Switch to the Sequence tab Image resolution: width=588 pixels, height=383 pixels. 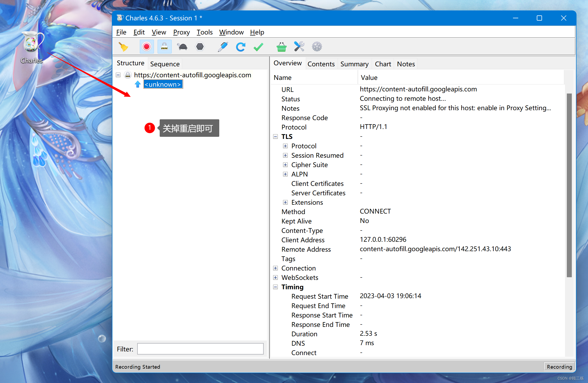(x=165, y=64)
